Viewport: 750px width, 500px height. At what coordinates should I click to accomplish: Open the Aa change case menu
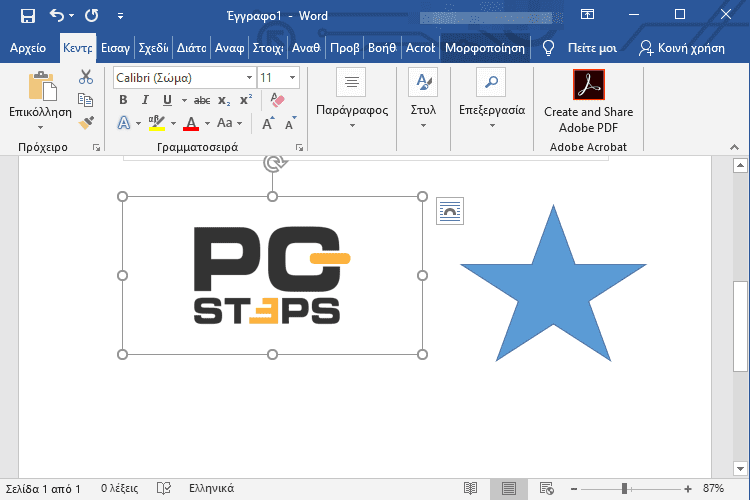(229, 123)
